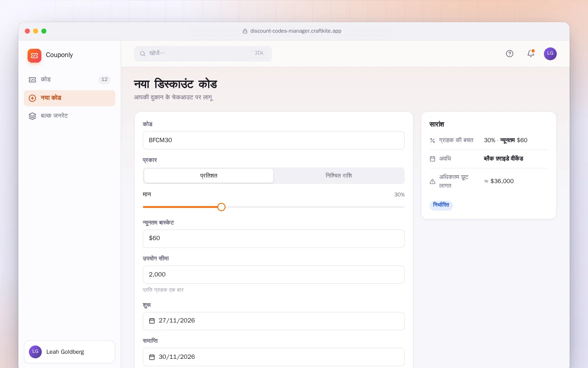Open बल्क जनरेट in sidebar

[x=69, y=116]
